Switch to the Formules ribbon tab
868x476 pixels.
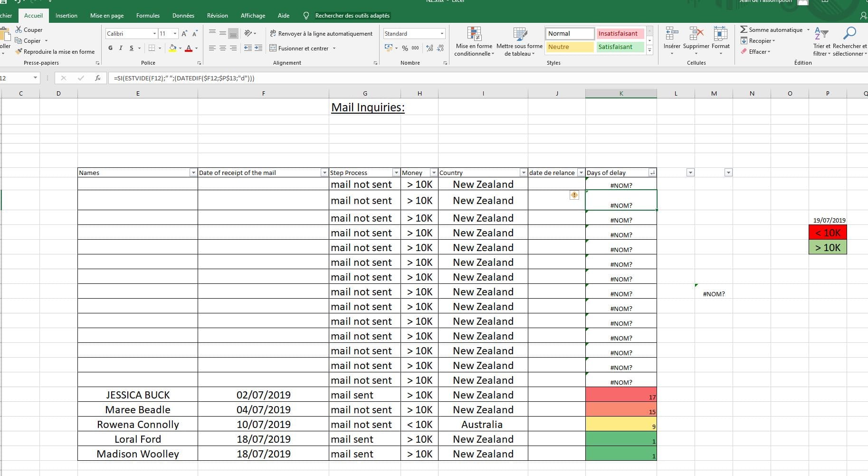click(x=148, y=16)
